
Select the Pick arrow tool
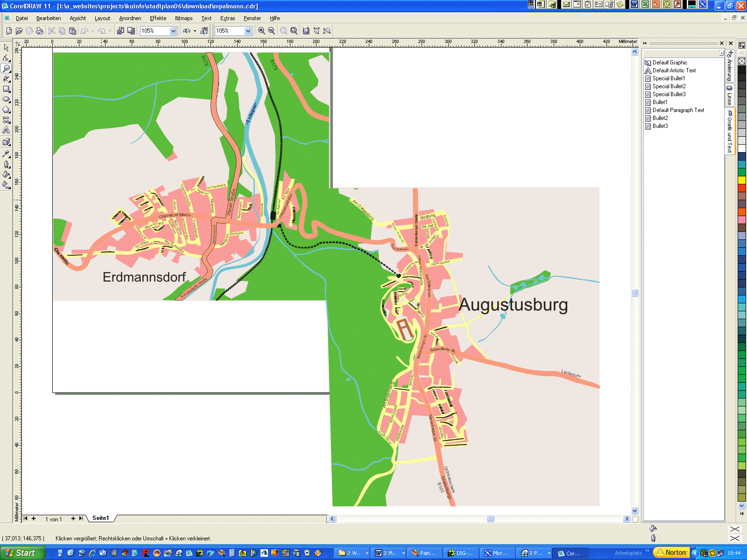6,48
